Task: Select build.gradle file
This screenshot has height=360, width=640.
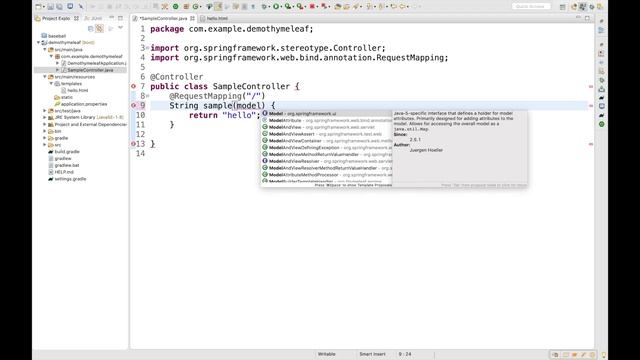Action: tap(64, 151)
